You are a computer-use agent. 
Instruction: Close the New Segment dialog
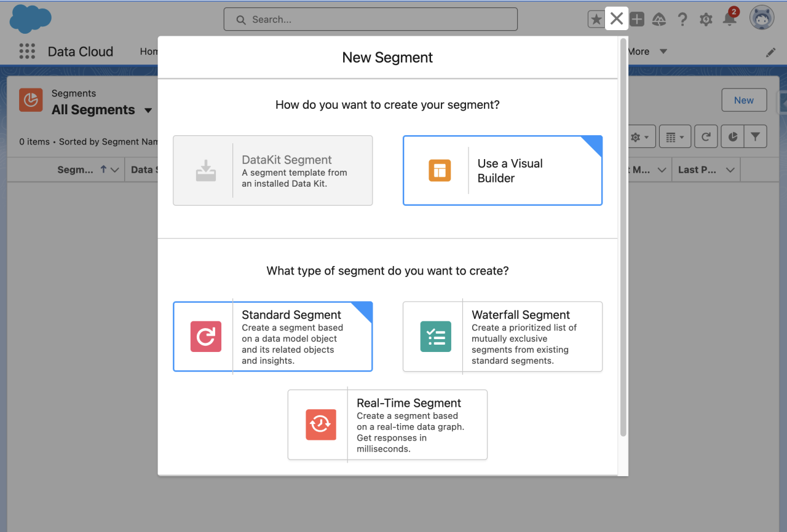617,19
